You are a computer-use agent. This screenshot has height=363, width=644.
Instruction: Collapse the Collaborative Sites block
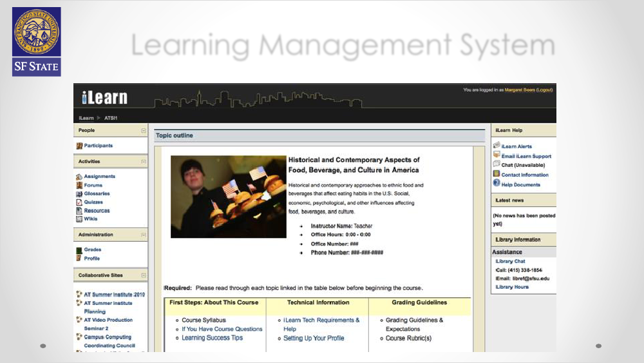click(x=144, y=275)
